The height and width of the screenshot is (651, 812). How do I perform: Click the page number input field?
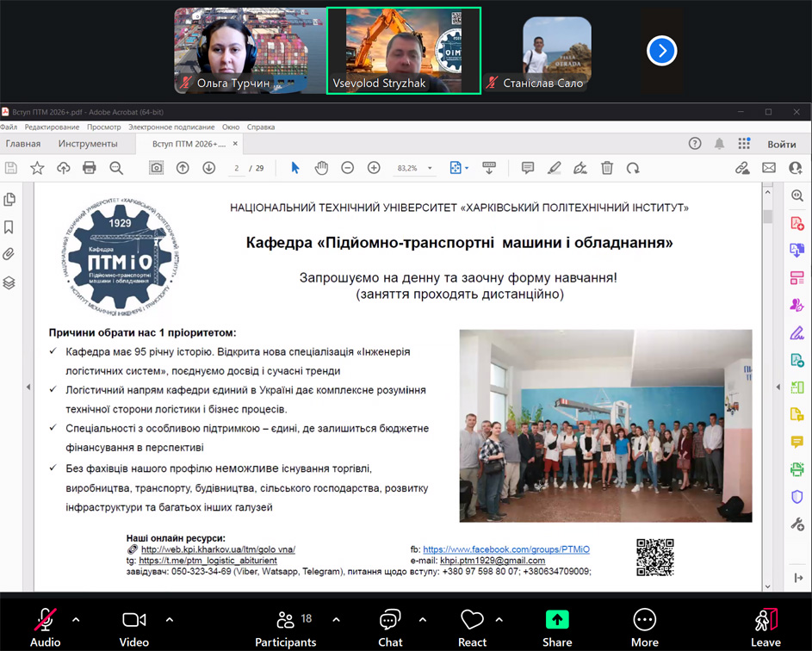[x=236, y=168]
